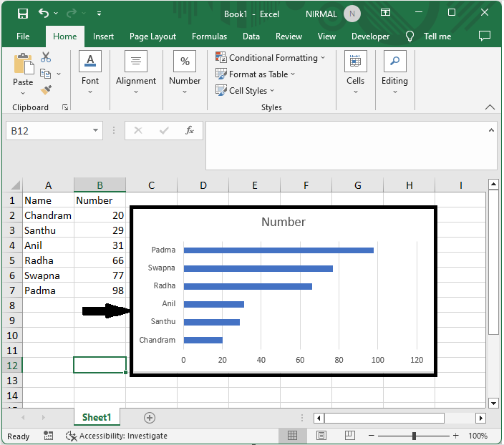Select cell B7 containing 98
504x445 pixels.
tap(100, 290)
